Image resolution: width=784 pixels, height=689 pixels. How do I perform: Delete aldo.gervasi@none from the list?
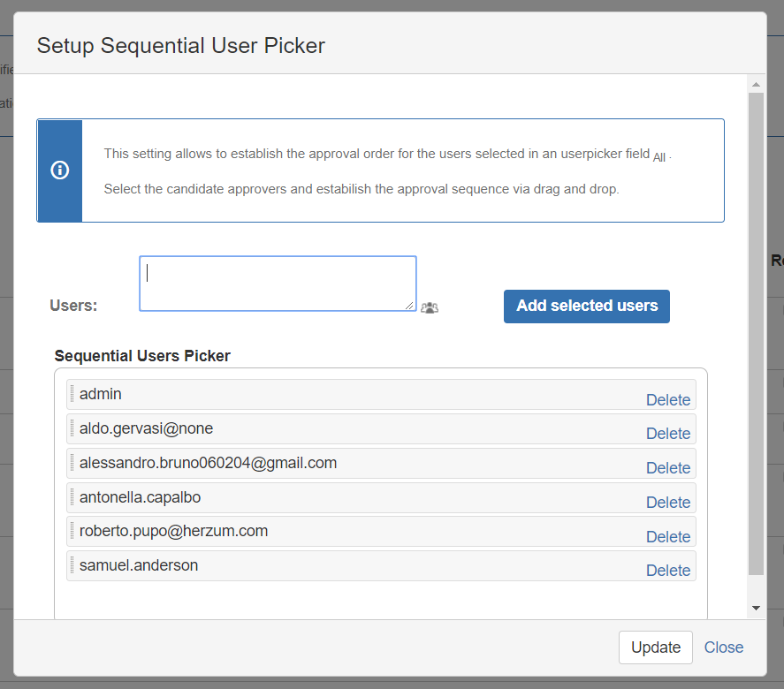click(668, 433)
